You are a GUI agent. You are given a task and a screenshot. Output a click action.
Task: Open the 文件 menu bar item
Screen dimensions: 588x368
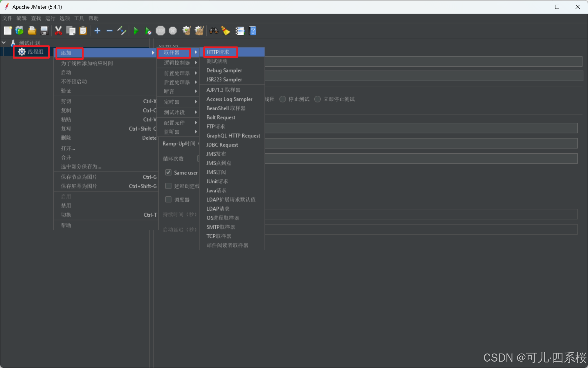(x=7, y=18)
